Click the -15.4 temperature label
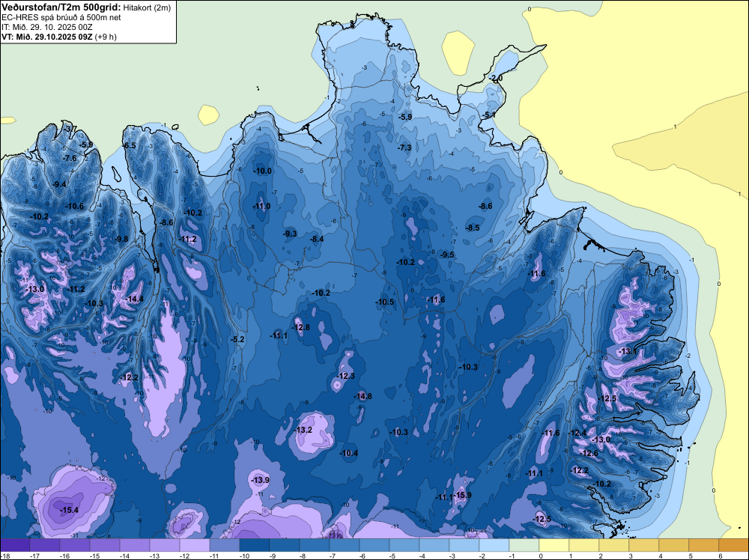The image size is (749, 560). 69,511
